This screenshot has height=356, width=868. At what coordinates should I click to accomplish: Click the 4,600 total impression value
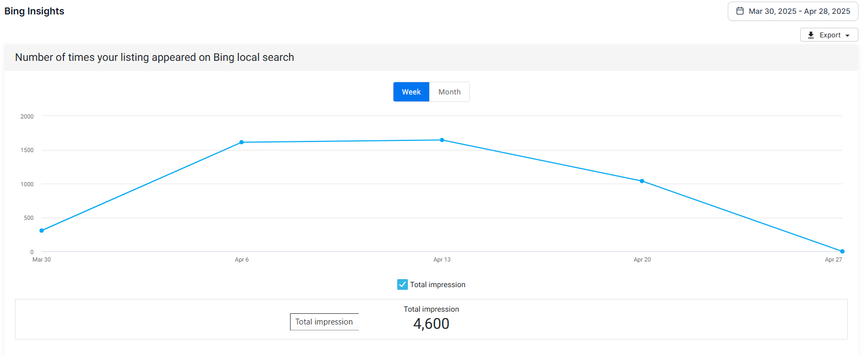click(431, 323)
